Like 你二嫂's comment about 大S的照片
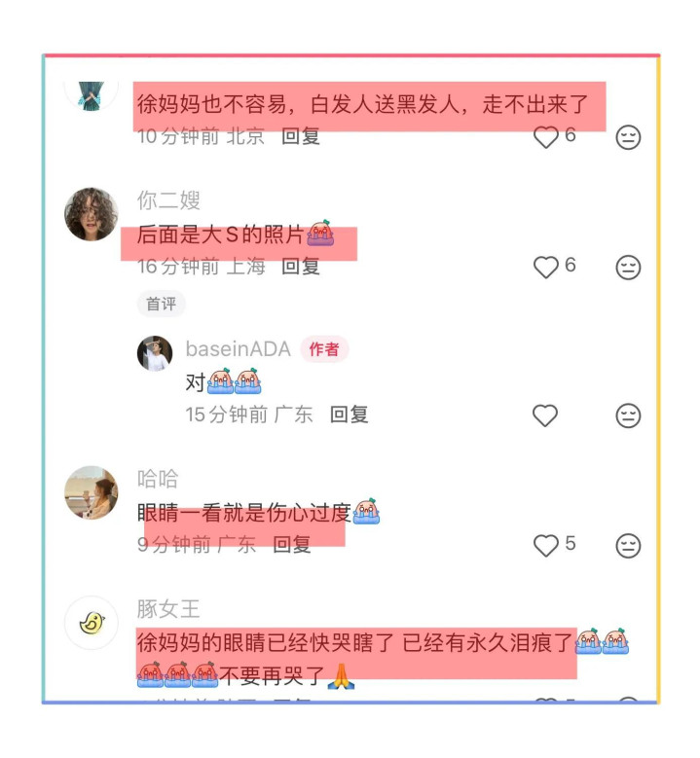This screenshot has width=700, height=758. click(545, 268)
